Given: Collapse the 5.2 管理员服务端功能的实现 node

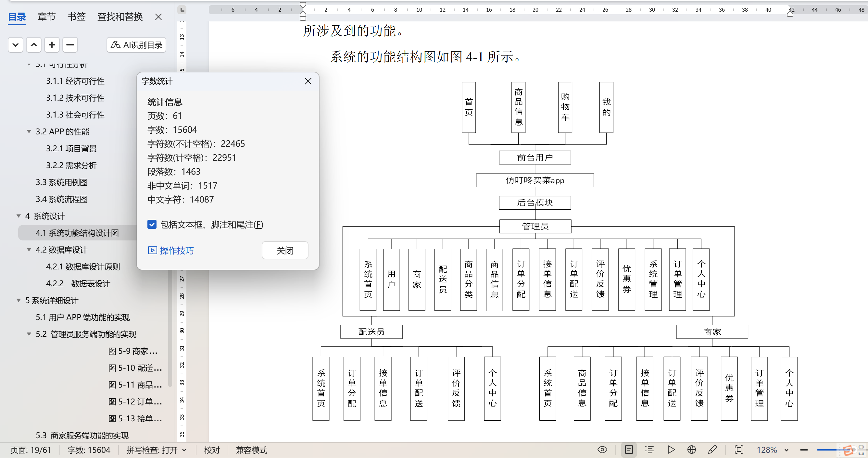Looking at the screenshot, I should click(29, 334).
